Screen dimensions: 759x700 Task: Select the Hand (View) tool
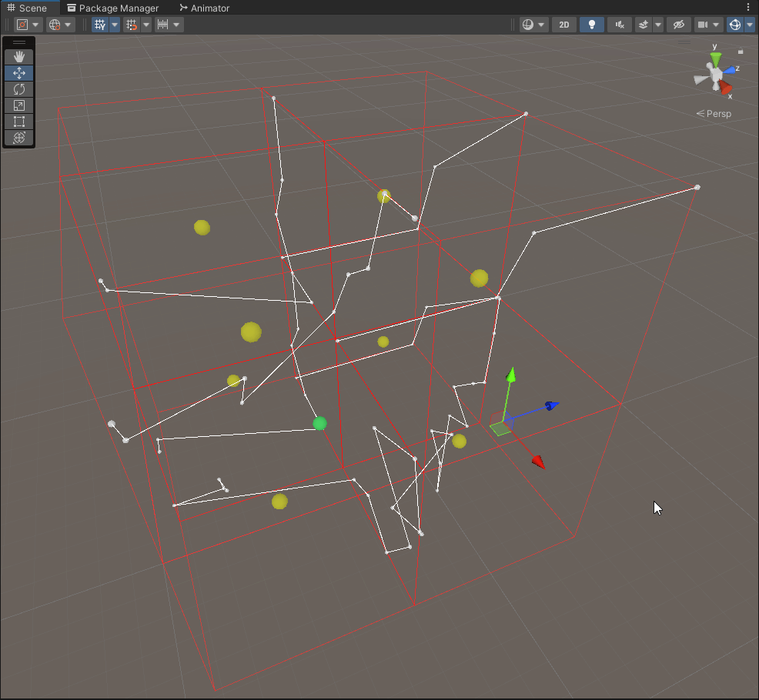[19, 57]
